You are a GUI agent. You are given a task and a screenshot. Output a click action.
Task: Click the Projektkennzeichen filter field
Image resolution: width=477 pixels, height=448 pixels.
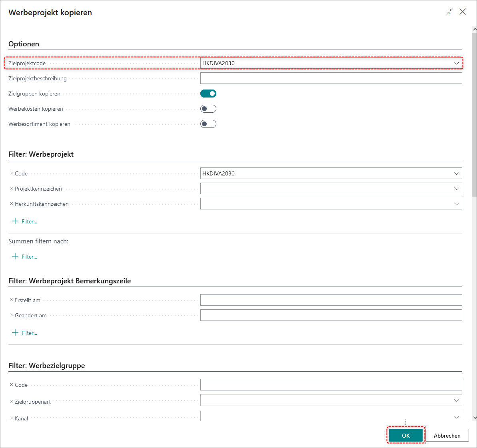pyautogui.click(x=331, y=189)
